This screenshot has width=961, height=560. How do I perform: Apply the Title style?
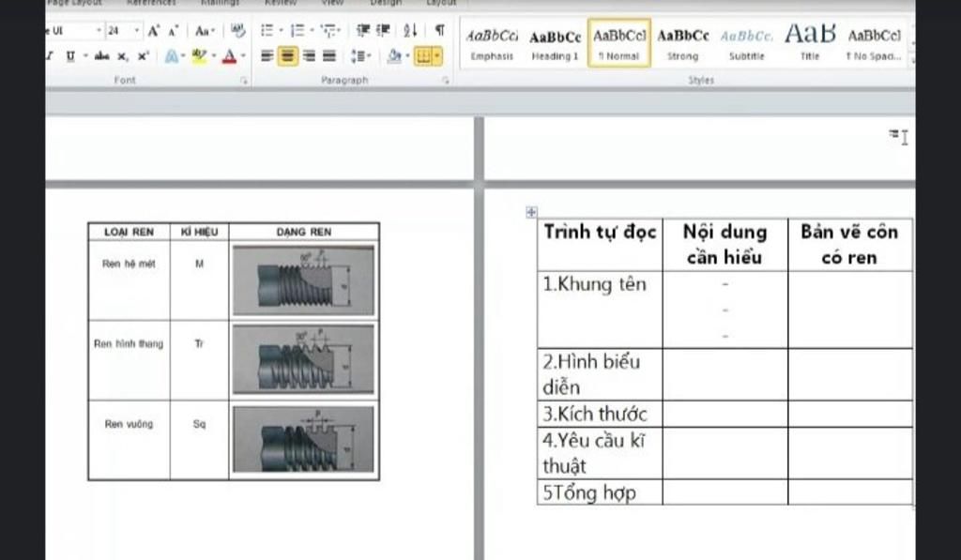810,43
